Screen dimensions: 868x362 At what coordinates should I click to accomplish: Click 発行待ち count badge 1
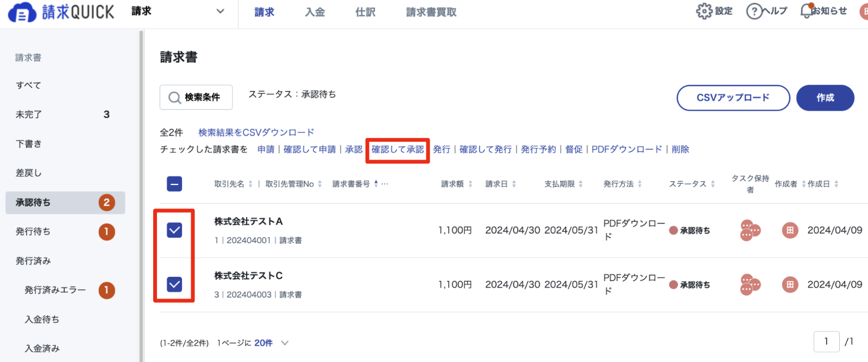click(106, 232)
